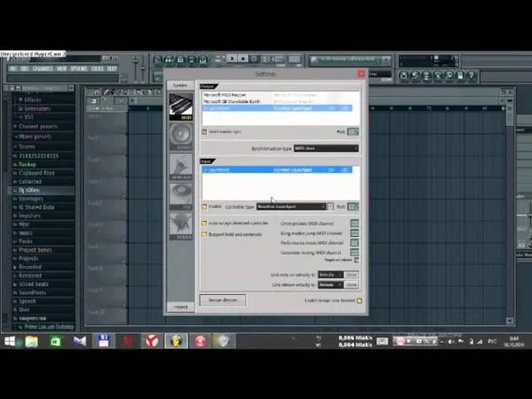
Task: Switch to the System tab in Settings
Action: click(x=181, y=85)
